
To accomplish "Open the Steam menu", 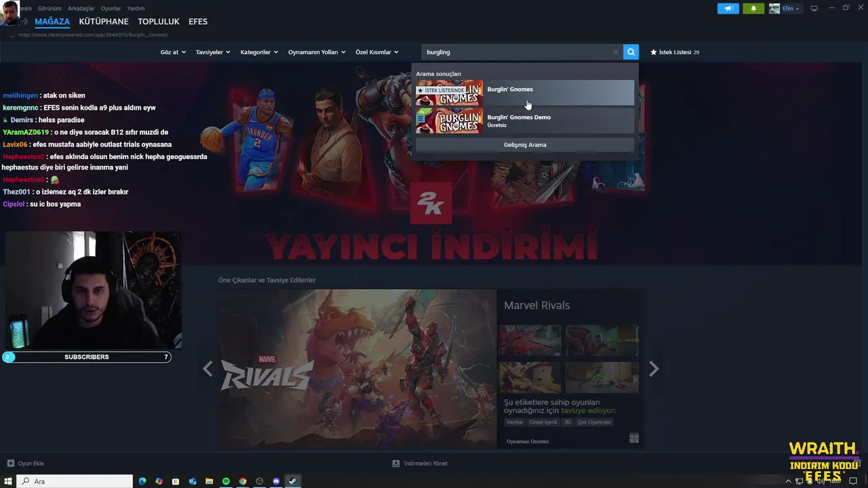I will pyautogui.click(x=24, y=8).
